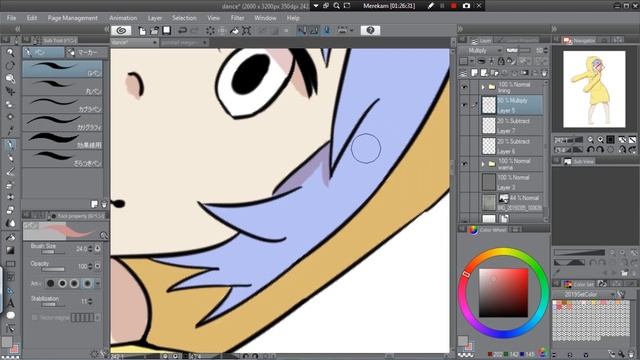
Task: Click the Opacity slider in Tool property
Action: coord(53,269)
